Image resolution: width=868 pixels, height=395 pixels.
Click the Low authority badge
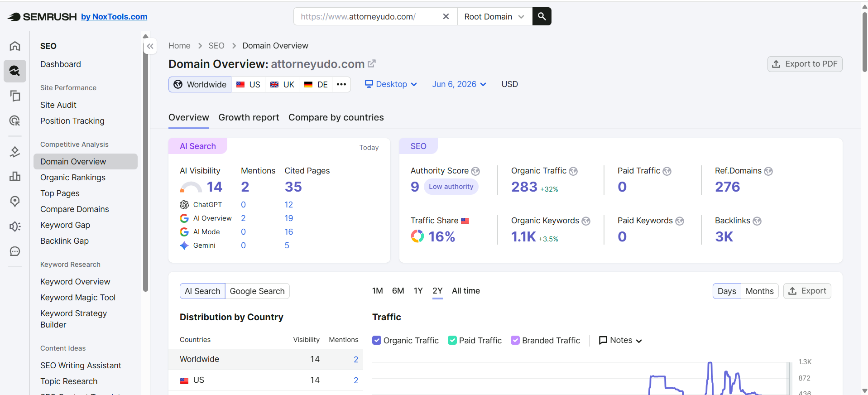451,187
